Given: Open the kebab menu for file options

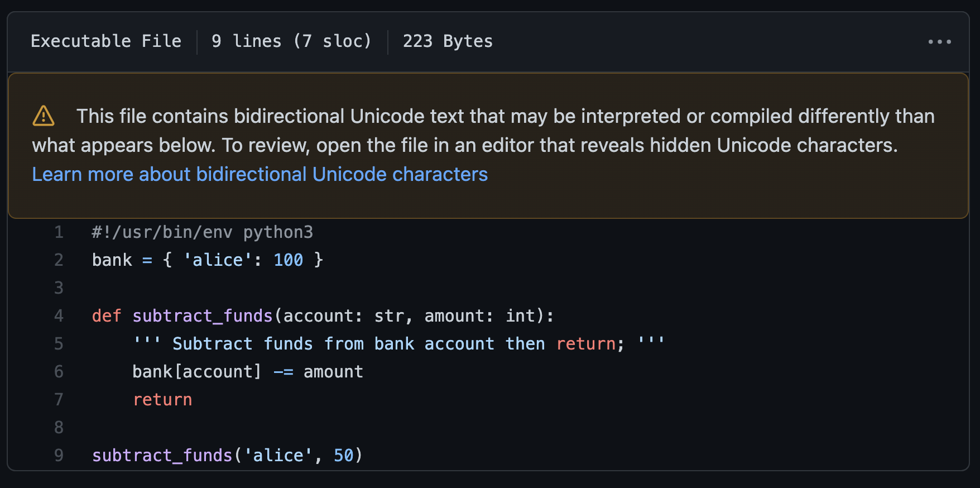Looking at the screenshot, I should 940,41.
